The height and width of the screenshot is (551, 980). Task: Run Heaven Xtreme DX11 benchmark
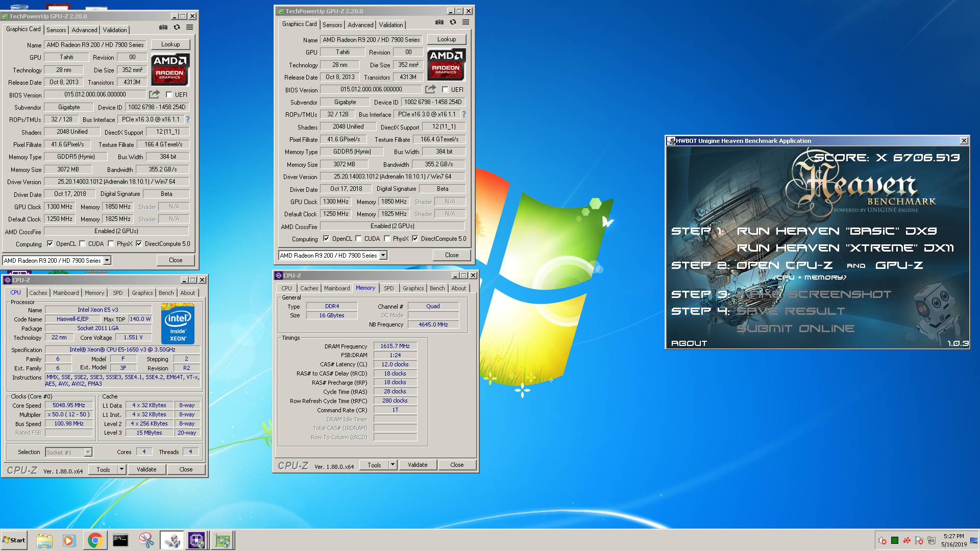coord(845,248)
